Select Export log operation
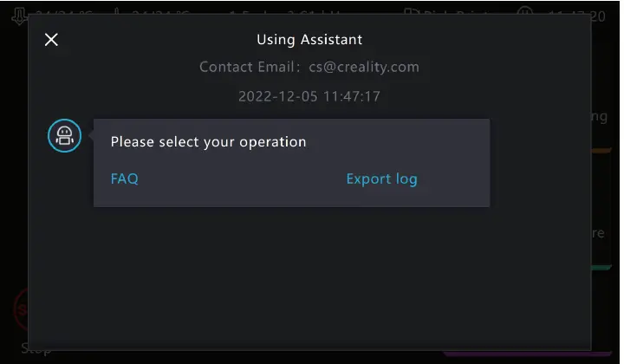 click(x=381, y=179)
